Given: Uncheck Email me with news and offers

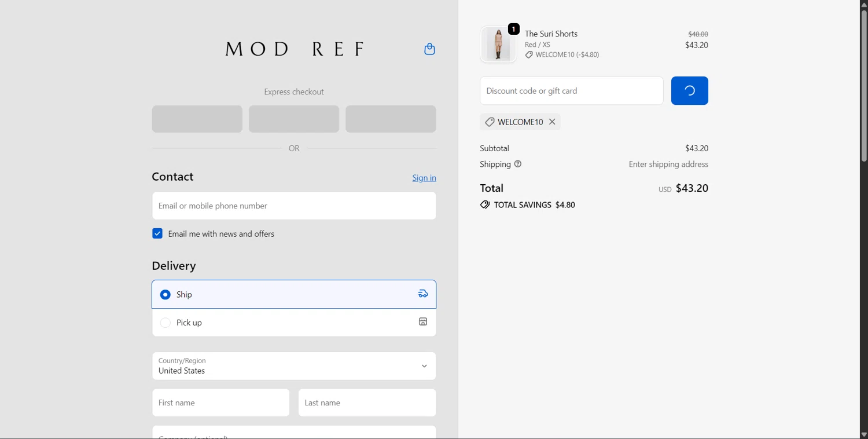Looking at the screenshot, I should coord(157,233).
